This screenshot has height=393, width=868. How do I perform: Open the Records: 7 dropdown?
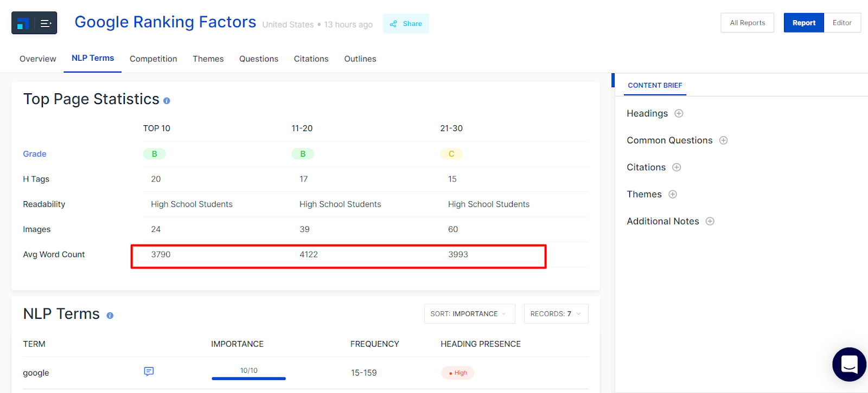556,314
